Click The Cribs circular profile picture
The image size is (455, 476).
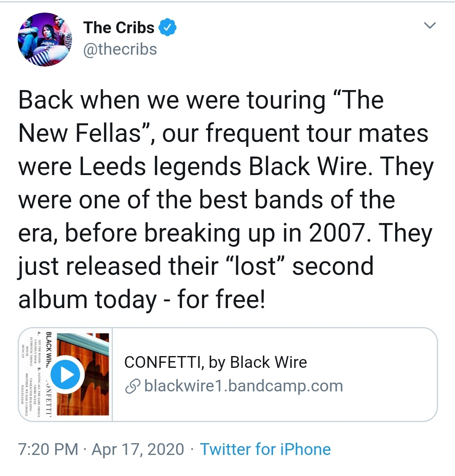45,40
